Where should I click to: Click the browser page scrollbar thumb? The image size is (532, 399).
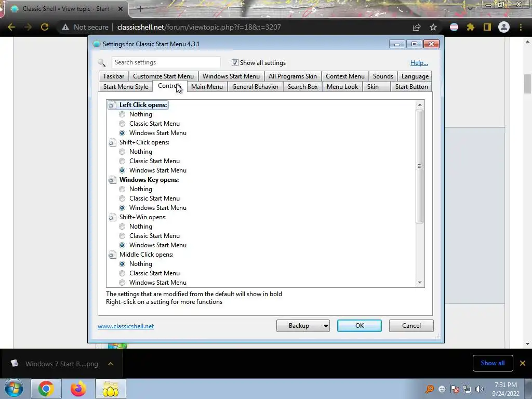(x=527, y=84)
